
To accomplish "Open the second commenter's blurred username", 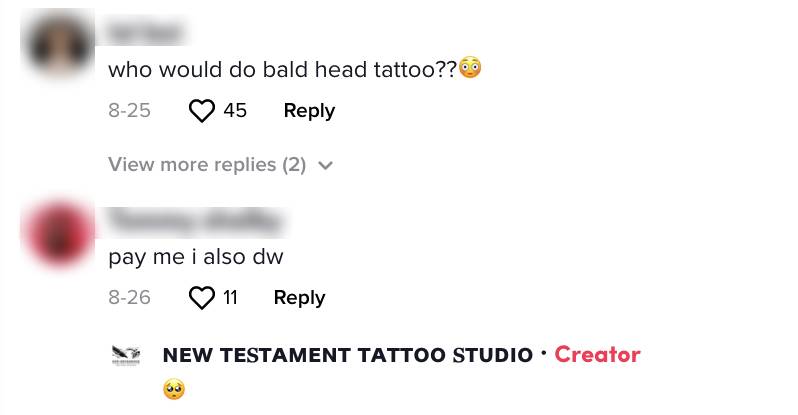I will coord(195,220).
